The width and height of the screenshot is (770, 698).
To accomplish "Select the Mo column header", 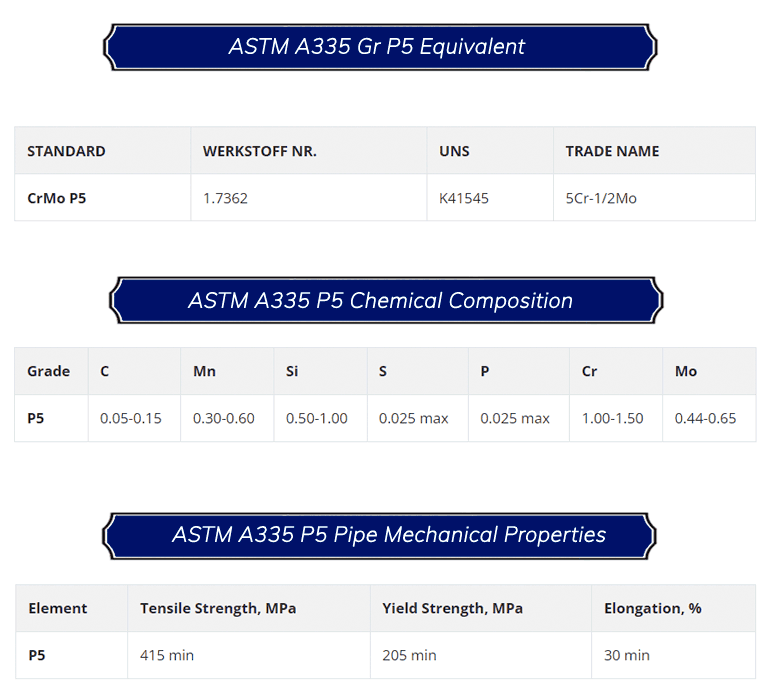I will coord(686,371).
